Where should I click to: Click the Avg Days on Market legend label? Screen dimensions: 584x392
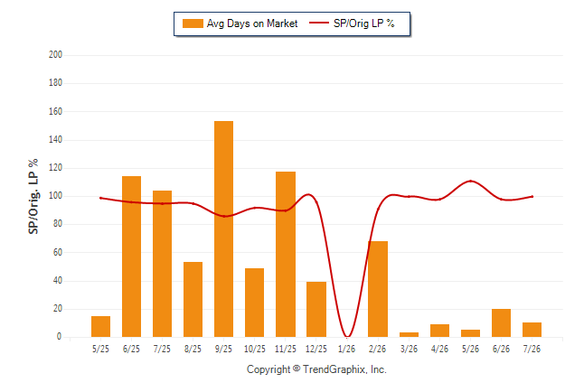252,23
